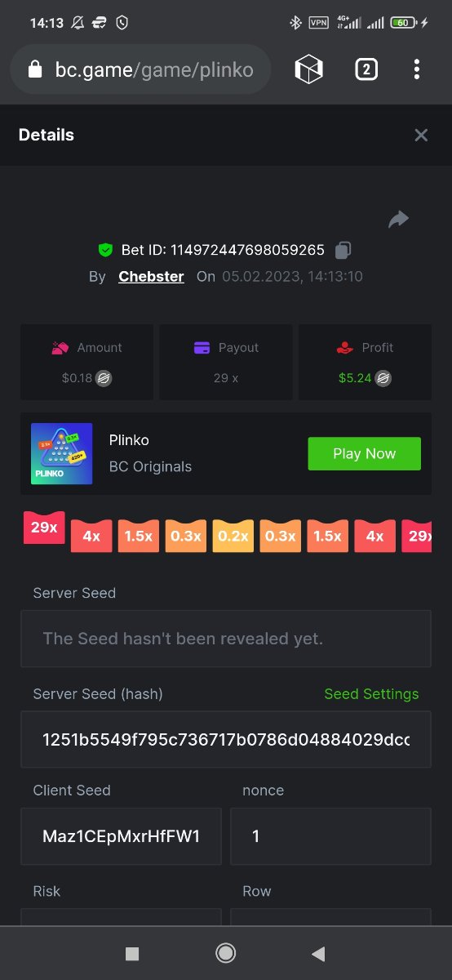Select the yellow 0.2x multiplier tile
Image resolution: width=452 pixels, height=980 pixels.
click(233, 536)
